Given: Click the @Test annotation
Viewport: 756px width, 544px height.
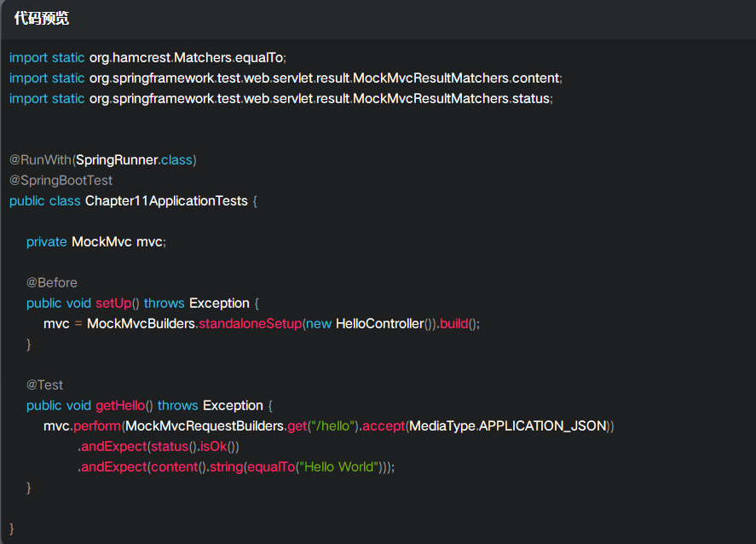Looking at the screenshot, I should click(x=44, y=385).
